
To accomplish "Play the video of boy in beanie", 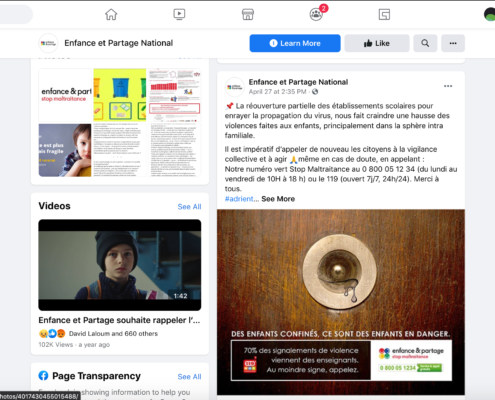I will click(x=120, y=265).
